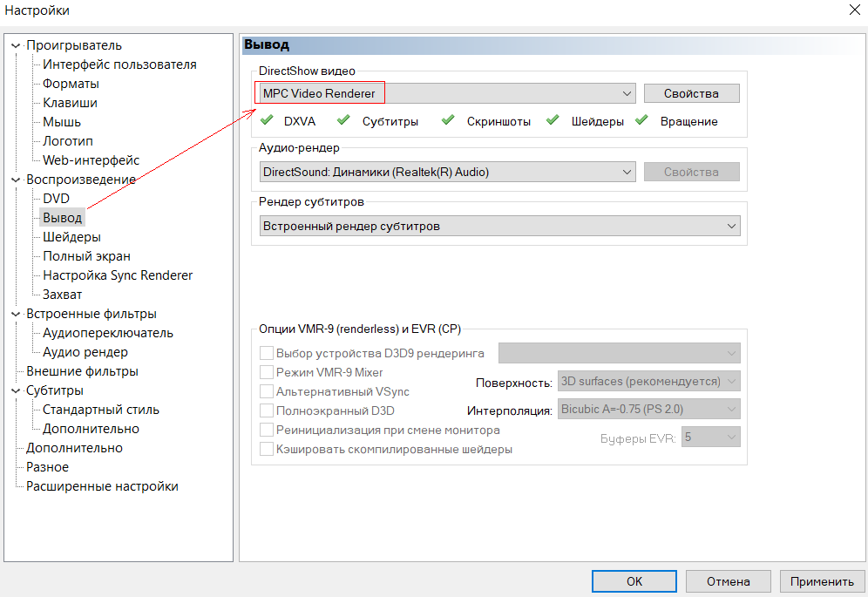Click the green Шейдеры checkmark icon
The image size is (868, 597).
click(x=553, y=119)
